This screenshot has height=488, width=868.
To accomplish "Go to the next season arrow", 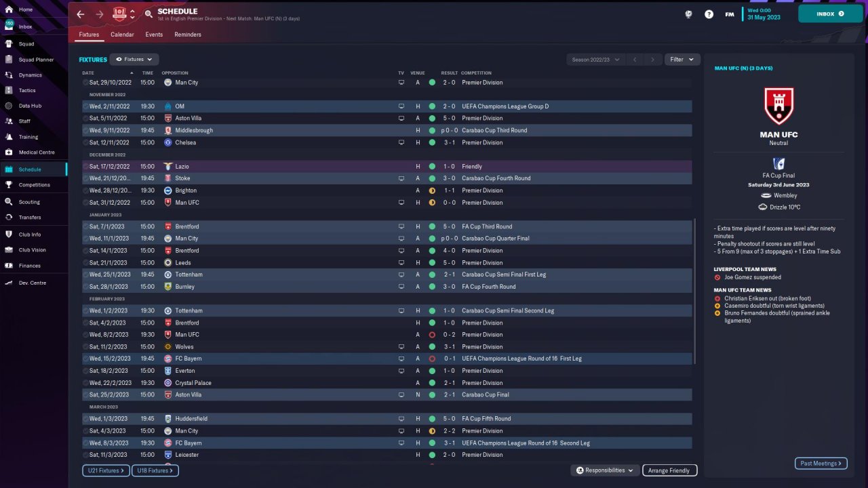I will (653, 60).
